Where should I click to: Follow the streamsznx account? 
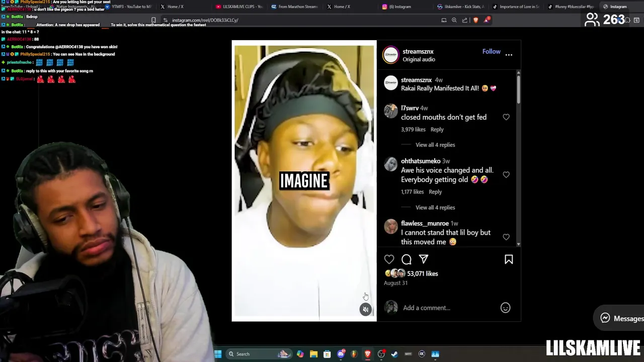(x=492, y=51)
